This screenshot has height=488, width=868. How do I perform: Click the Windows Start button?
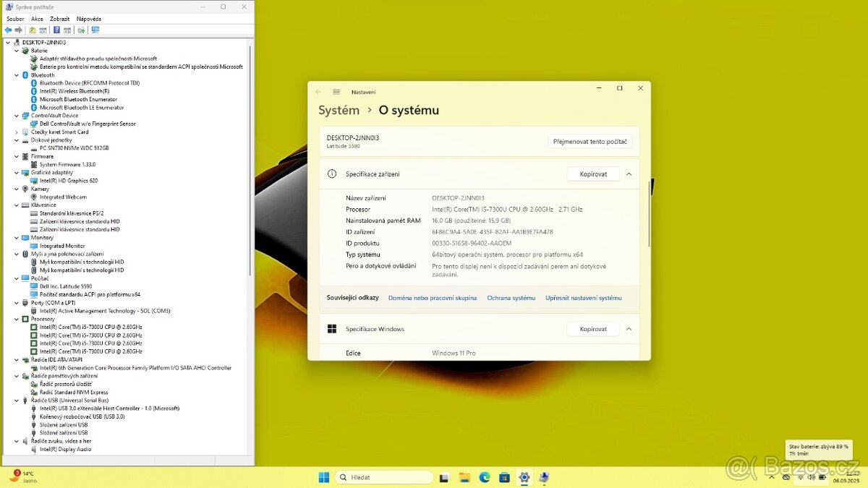coord(323,477)
